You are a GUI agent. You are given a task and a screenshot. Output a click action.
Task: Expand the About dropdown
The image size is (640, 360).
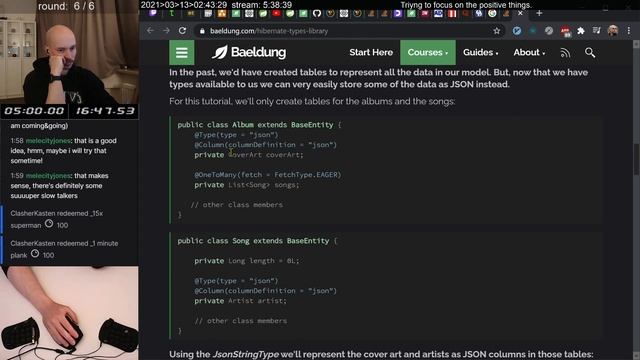tap(529, 53)
